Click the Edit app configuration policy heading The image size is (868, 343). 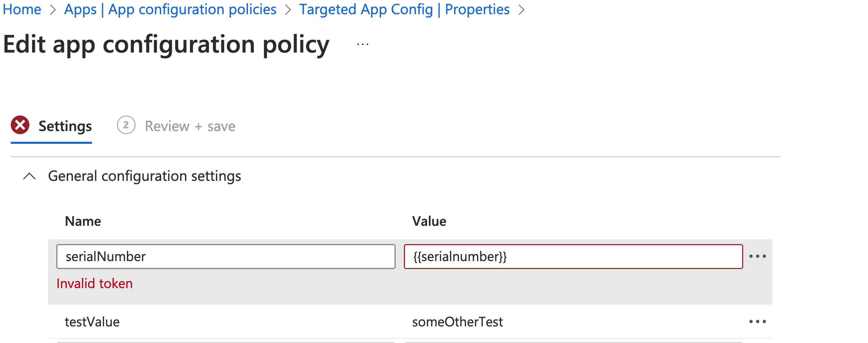click(x=166, y=44)
